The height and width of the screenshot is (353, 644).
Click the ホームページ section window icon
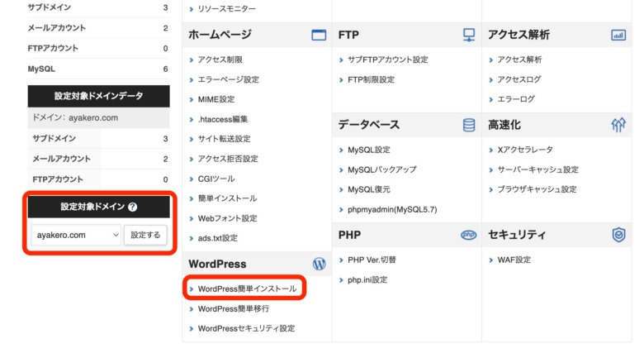click(319, 35)
